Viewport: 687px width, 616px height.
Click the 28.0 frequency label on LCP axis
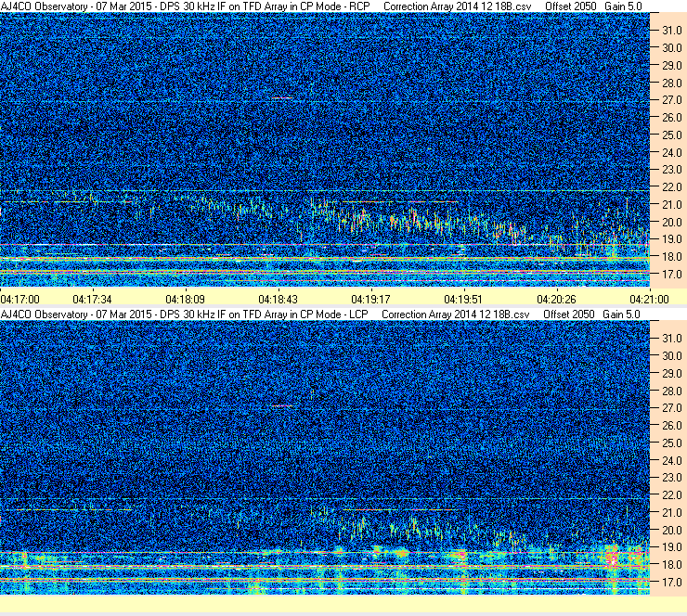671,391
